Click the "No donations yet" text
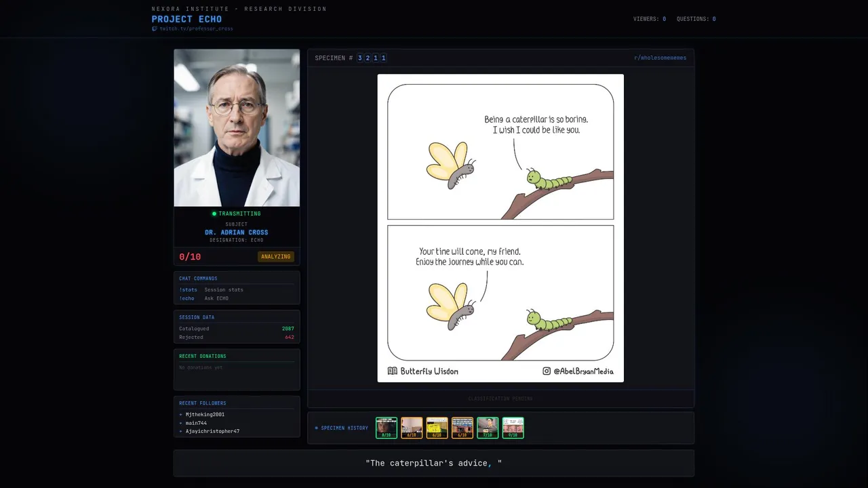868x488 pixels. [x=201, y=367]
